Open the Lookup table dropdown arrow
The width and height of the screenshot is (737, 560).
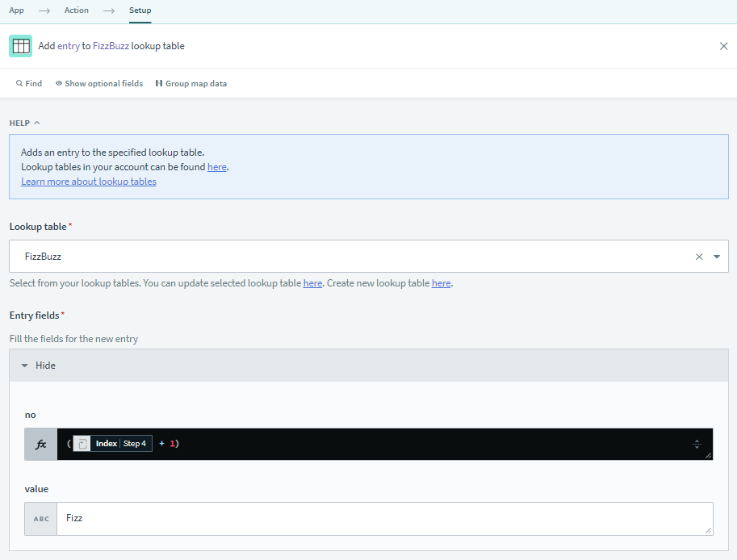click(x=717, y=257)
